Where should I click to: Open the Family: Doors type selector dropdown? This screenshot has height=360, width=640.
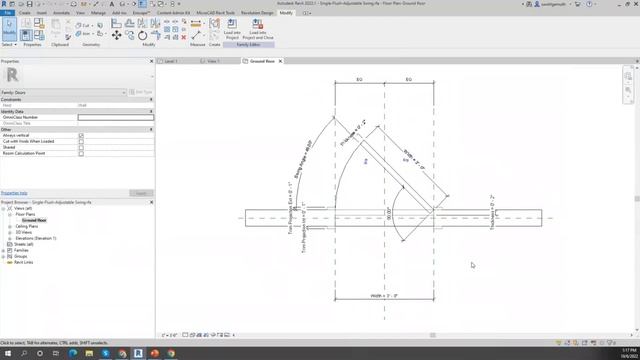pos(63,93)
